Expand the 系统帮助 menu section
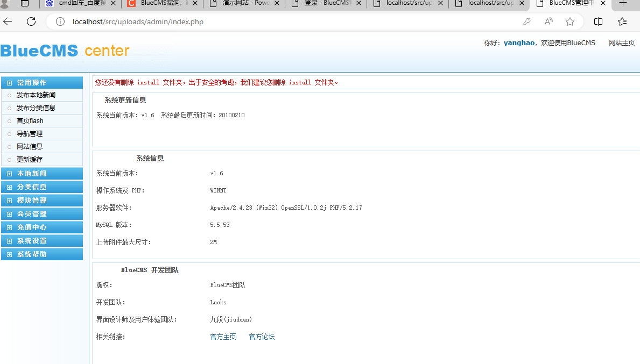Screen dimensions: 640x364 (x=42, y=254)
